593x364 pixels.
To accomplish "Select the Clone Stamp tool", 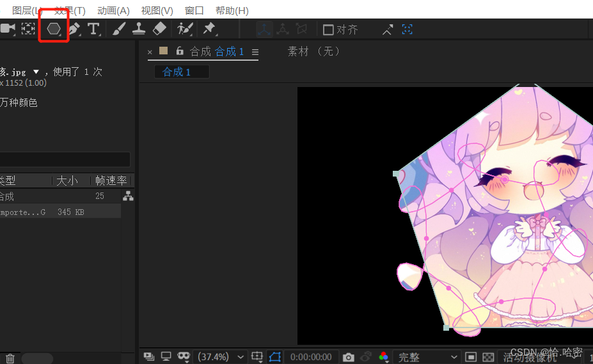I will (x=139, y=29).
